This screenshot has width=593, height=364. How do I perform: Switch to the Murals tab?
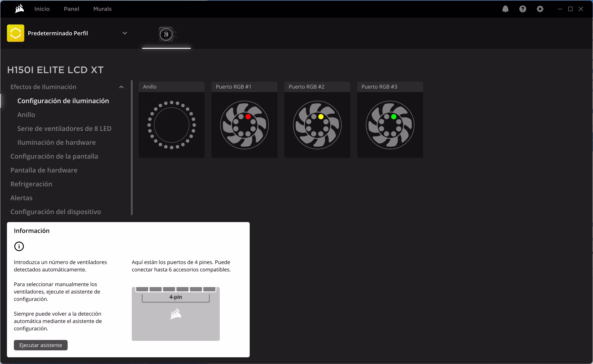102,9
